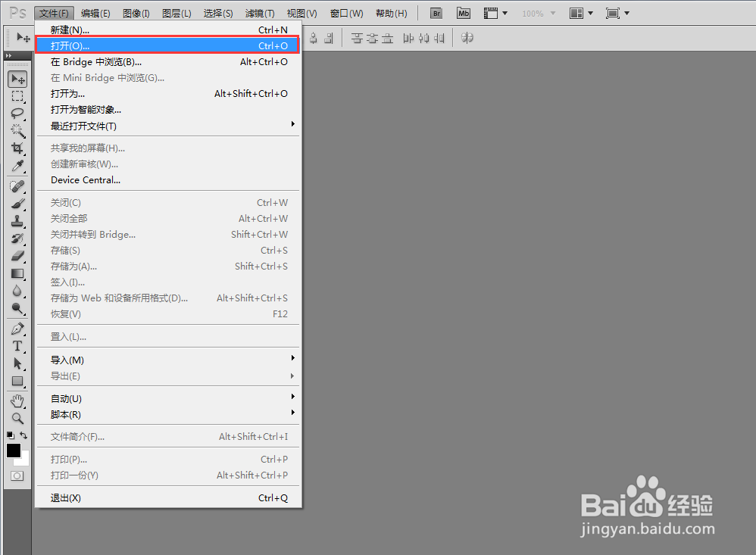Expand the 自动(U) submenu

[167, 398]
